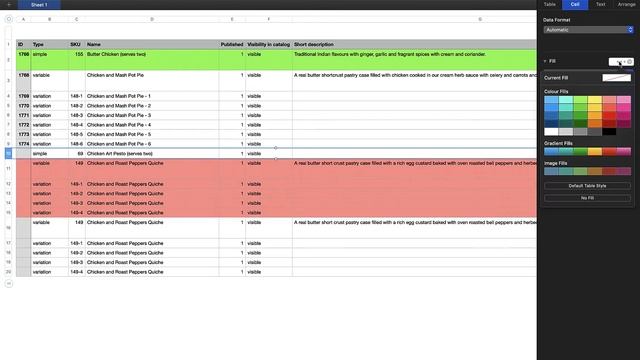Pick the light yellow colour fill swatch
This screenshot has width=640, height=360.
[595, 100]
